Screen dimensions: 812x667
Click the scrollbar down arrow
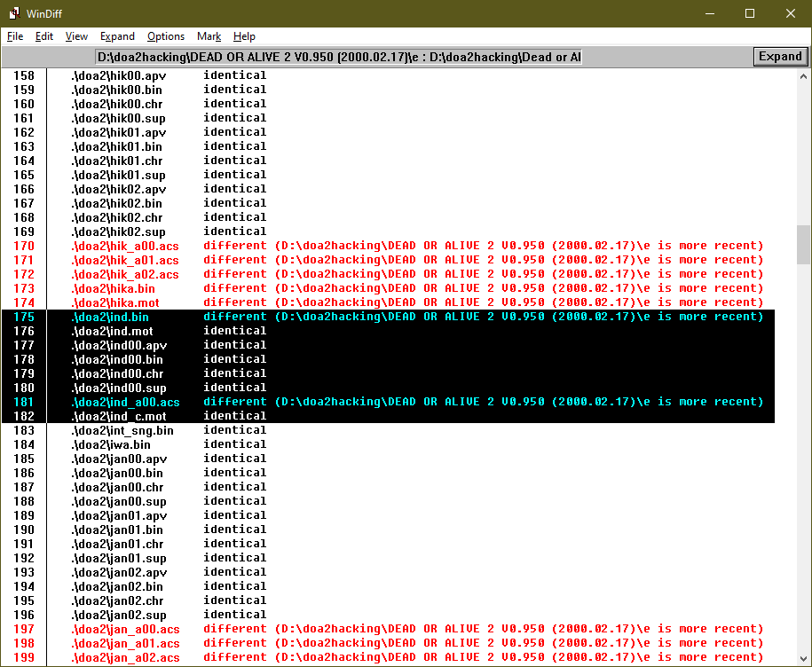coord(803,659)
